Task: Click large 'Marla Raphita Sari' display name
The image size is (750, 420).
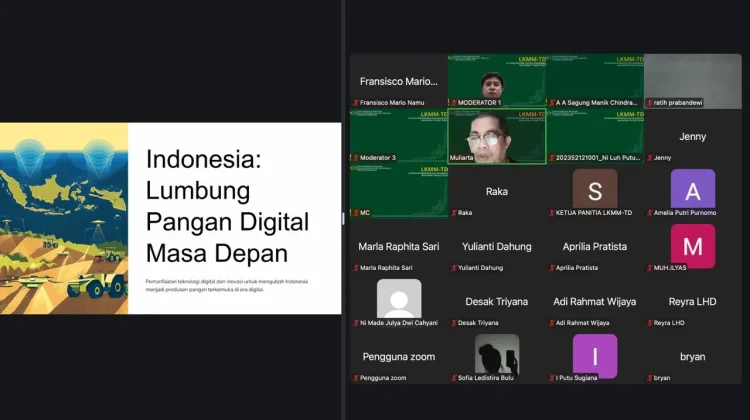Action: tap(398, 246)
